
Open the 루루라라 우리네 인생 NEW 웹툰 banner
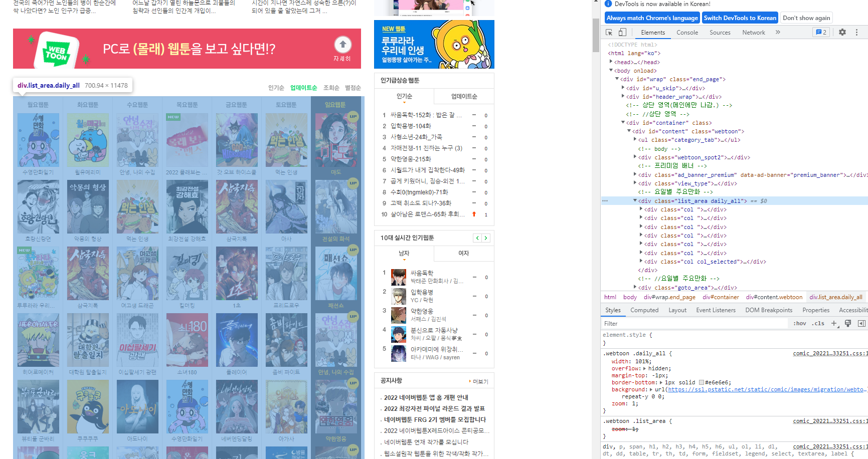tap(434, 44)
